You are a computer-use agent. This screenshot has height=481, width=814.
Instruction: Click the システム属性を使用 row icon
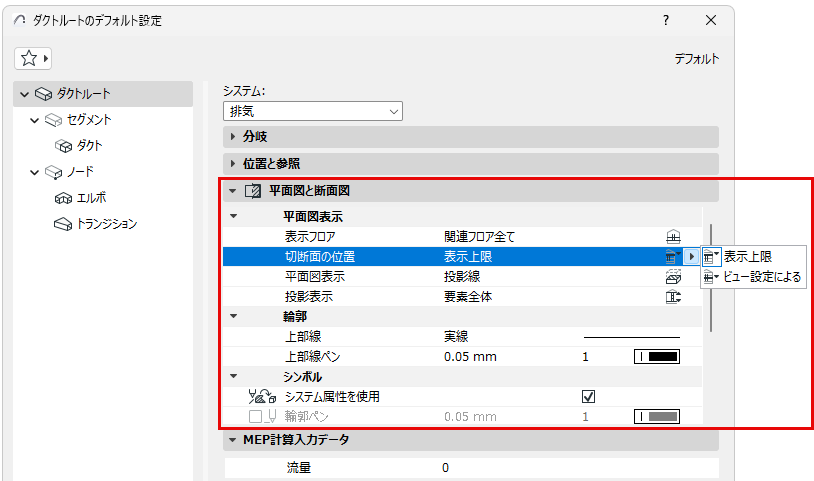coord(262,396)
